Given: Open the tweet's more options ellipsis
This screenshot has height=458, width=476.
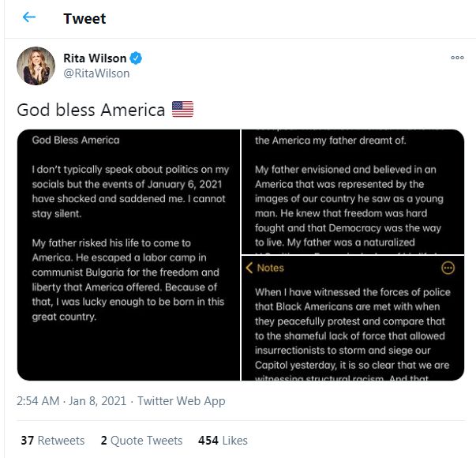Looking at the screenshot, I should click(457, 58).
